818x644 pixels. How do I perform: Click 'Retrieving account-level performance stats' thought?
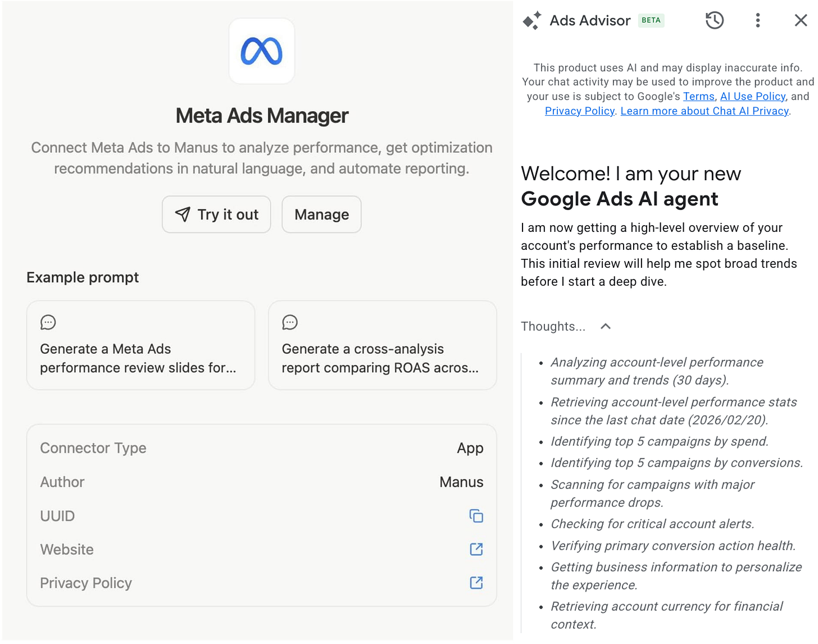point(674,411)
